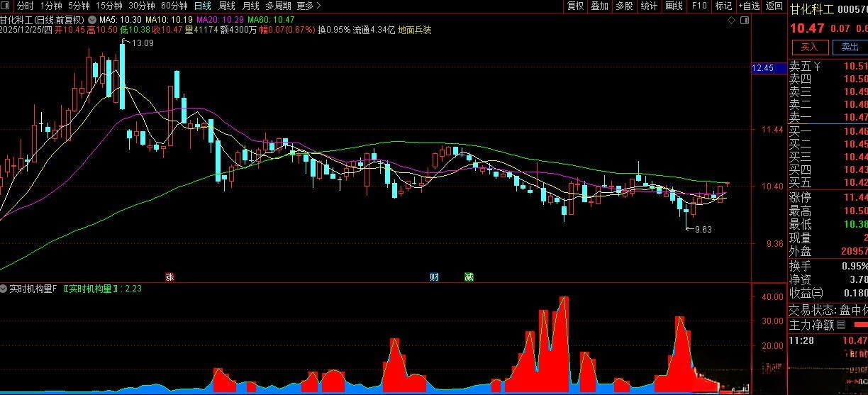Click the 财 financial event marker
Viewport: 868px width, 395px height.
click(x=434, y=277)
